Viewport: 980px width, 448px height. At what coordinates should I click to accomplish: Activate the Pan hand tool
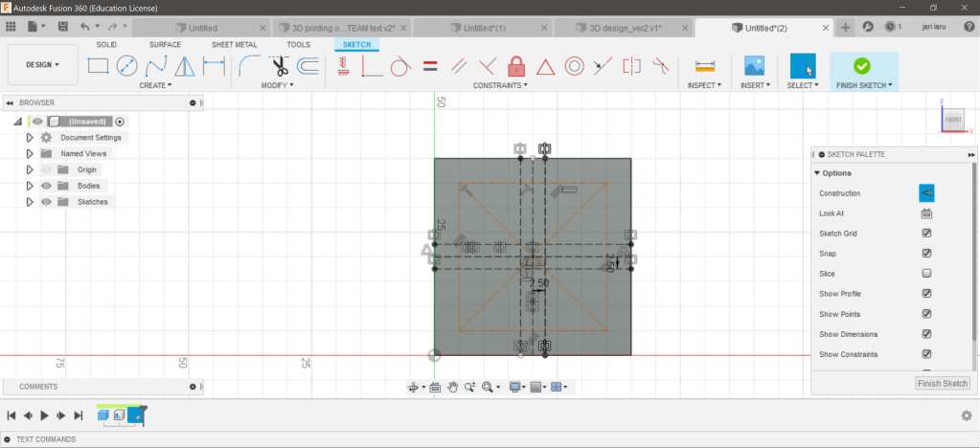point(452,387)
